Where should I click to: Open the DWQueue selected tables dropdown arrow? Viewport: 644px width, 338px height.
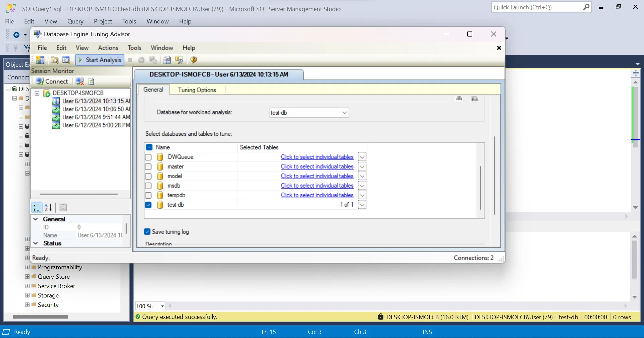[x=362, y=157]
